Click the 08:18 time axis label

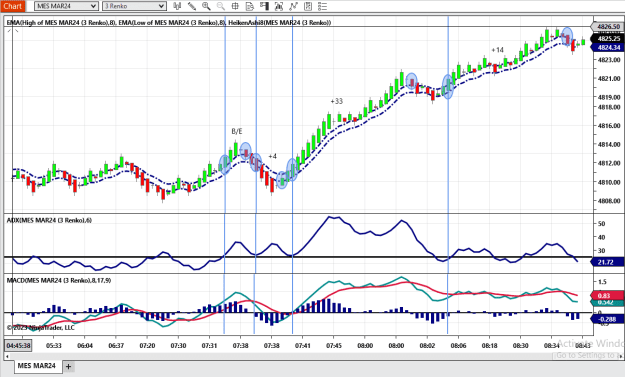(x=489, y=346)
